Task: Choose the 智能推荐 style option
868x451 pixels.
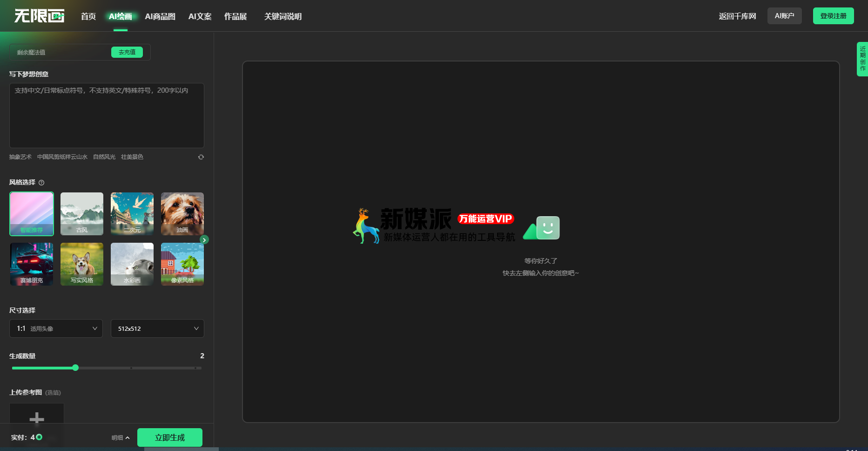Action: coord(32,214)
